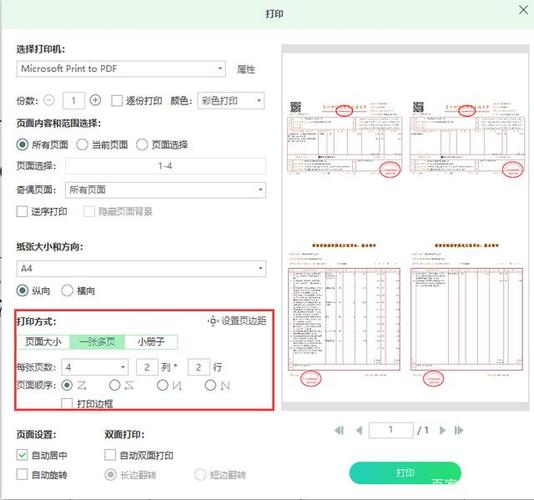Enable 逆序打印 reverse order checkbox

22,212
